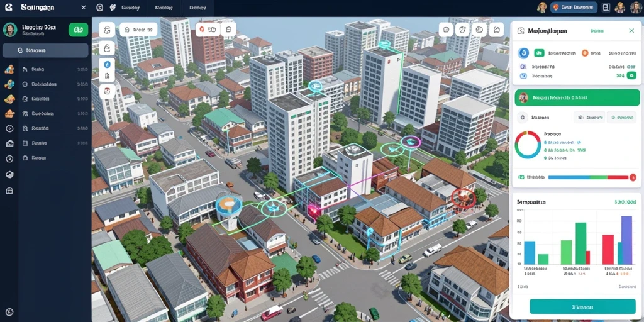The image size is (644, 322).
Task: Click the house icon in the left sidebar rail
Action: 9,143
